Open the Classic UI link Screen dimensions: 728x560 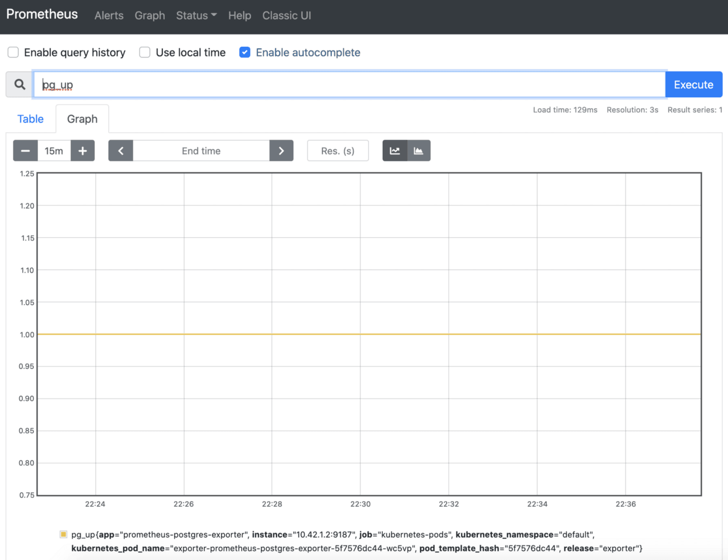287,16
